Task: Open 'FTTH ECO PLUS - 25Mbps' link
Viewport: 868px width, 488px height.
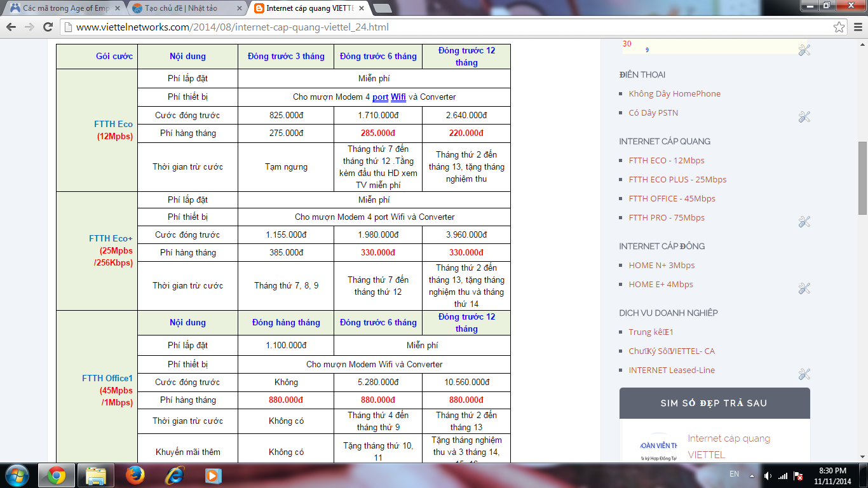Action: point(677,179)
